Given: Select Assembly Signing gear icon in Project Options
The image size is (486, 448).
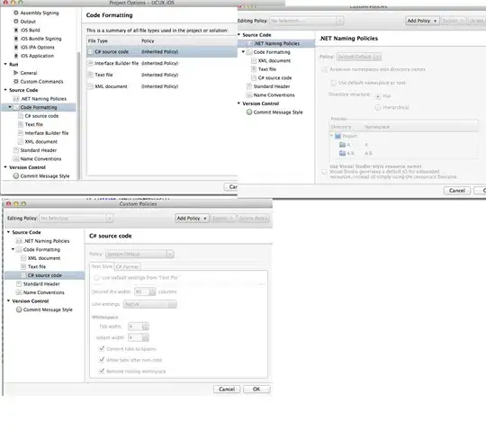Looking at the screenshot, I should pos(16,13).
